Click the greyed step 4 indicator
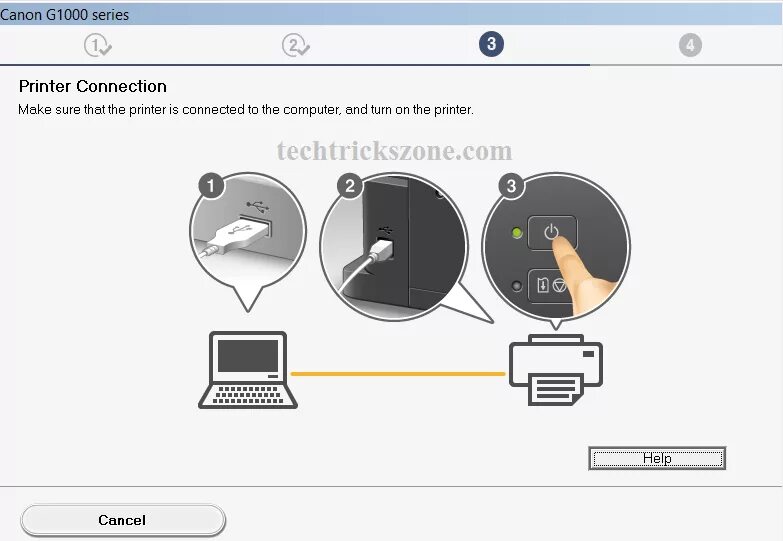 point(690,45)
